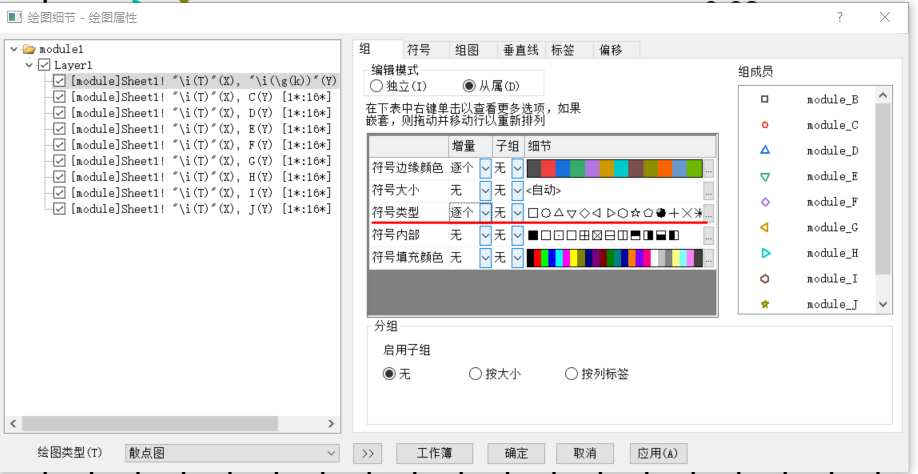
Task: Click the group members scroll down arrow
Action: [883, 304]
